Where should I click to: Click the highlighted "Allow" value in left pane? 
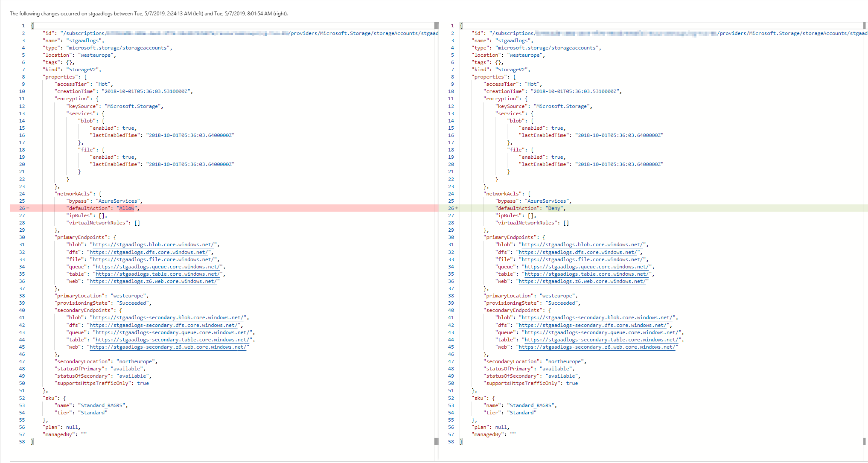point(126,208)
